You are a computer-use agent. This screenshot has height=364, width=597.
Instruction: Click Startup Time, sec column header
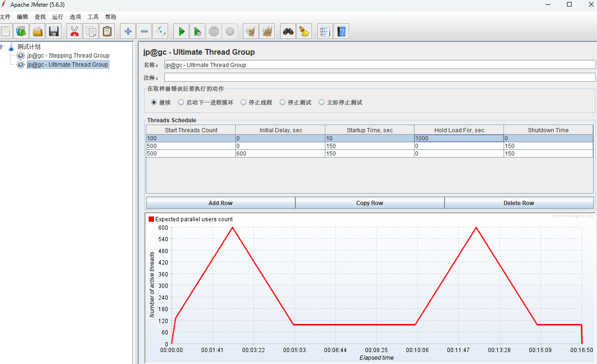pos(370,130)
